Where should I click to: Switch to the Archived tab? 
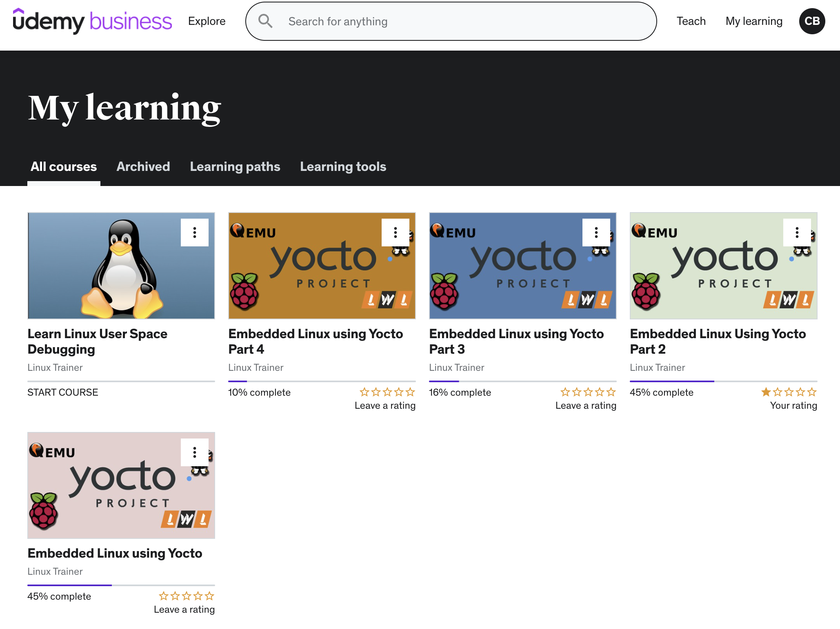pos(143,166)
